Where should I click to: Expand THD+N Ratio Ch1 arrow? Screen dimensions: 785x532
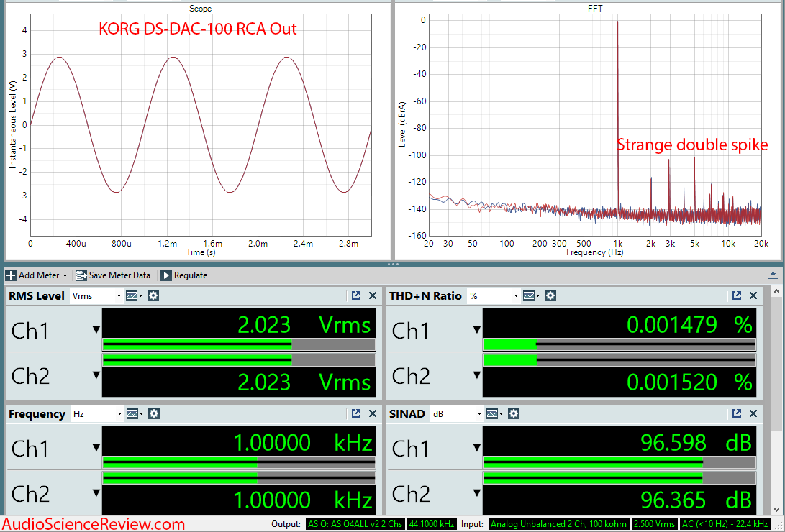point(476,329)
